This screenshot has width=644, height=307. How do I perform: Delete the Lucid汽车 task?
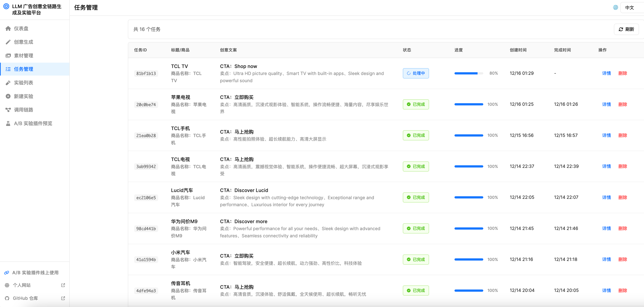pos(622,197)
